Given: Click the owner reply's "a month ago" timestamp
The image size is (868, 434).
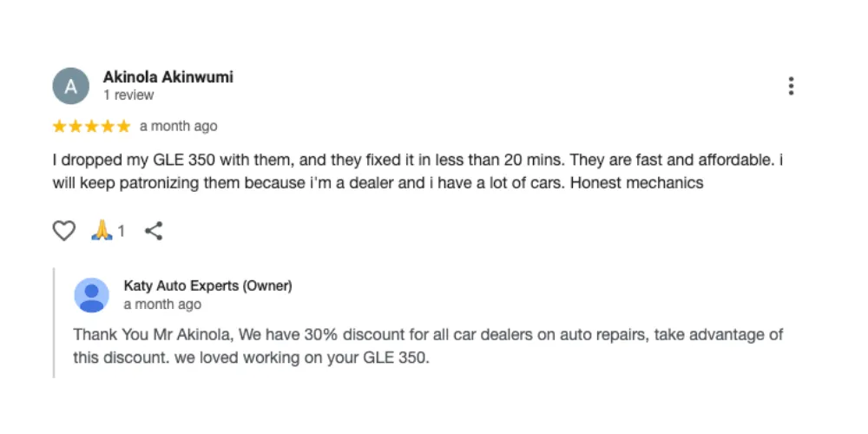Looking at the screenshot, I should coord(162,305).
